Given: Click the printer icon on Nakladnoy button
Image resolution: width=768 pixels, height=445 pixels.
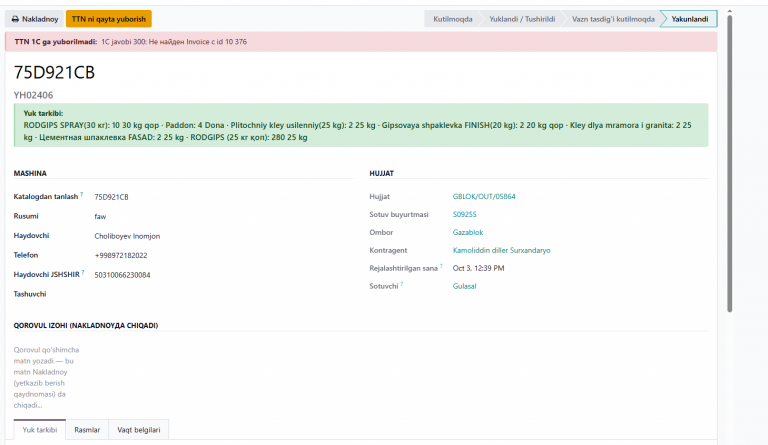Looking at the screenshot, I should (x=15, y=19).
